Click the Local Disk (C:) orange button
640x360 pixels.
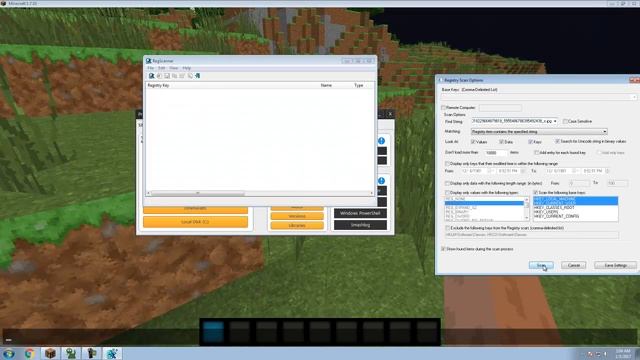[195, 222]
